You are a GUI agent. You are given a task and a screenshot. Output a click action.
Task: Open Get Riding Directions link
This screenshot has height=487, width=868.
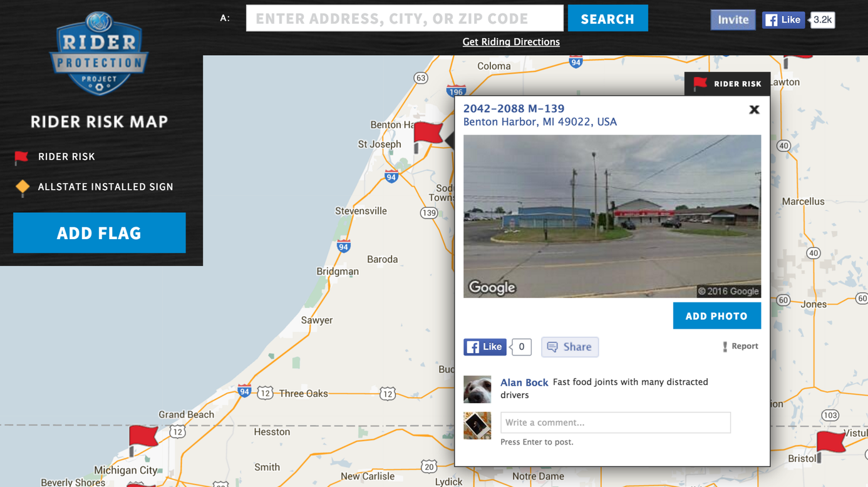click(511, 42)
